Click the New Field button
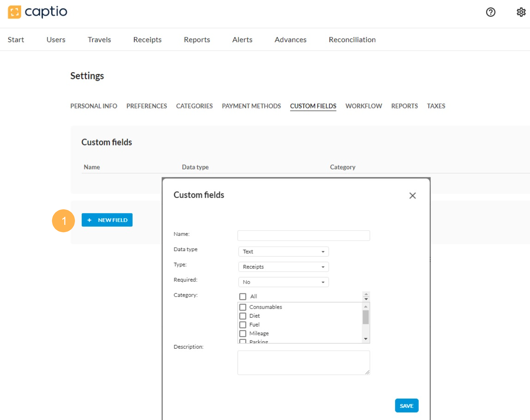The height and width of the screenshot is (420, 530). point(107,220)
